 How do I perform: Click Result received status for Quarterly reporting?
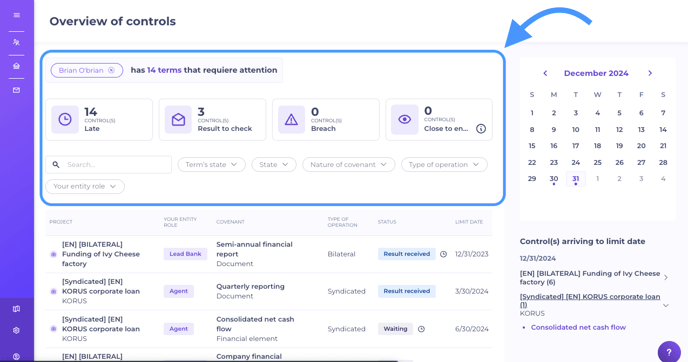tap(407, 291)
